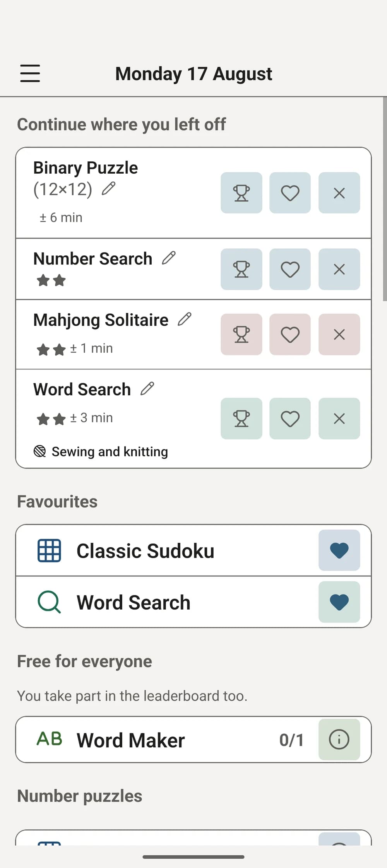
Task: Open the hamburger menu
Action: point(30,73)
